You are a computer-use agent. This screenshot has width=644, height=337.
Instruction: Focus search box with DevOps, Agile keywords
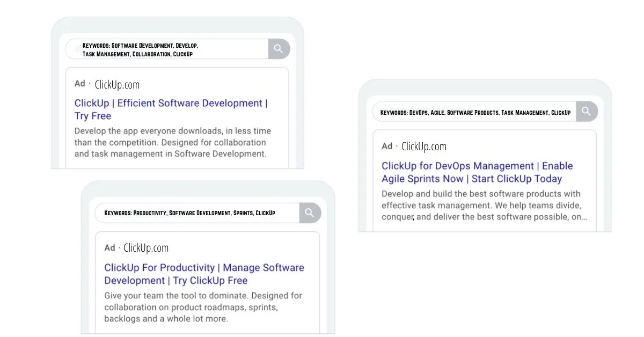[x=474, y=112]
